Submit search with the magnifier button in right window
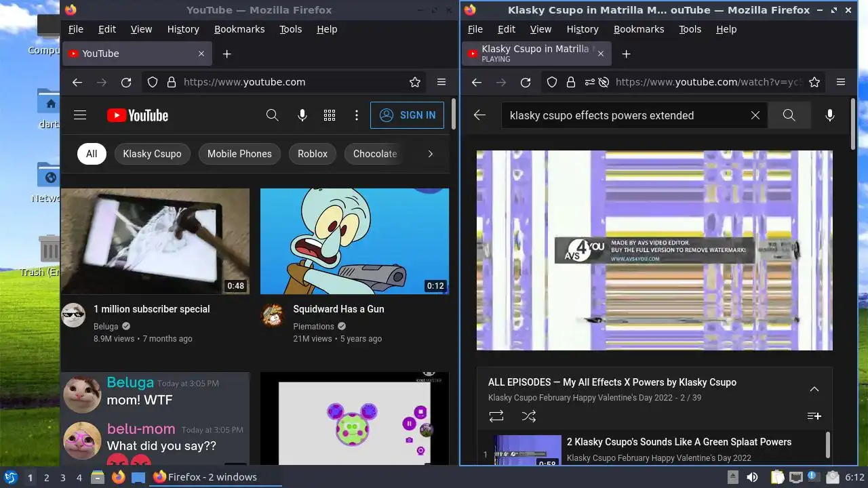 tap(789, 115)
